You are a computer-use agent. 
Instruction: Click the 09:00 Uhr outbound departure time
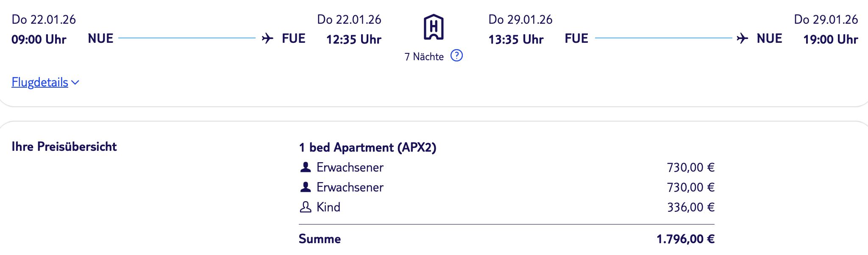pos(39,39)
